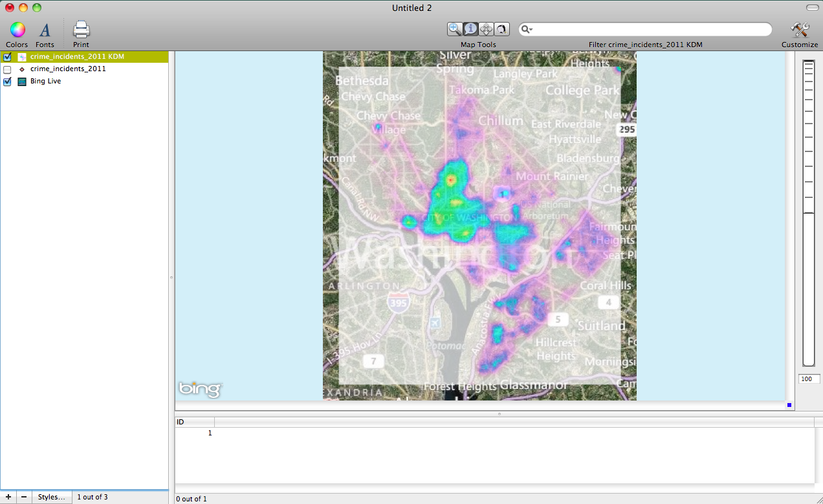This screenshot has width=823, height=504.
Task: Enable the crime_incidents_2011 layer checkbox
Action: pyautogui.click(x=8, y=69)
